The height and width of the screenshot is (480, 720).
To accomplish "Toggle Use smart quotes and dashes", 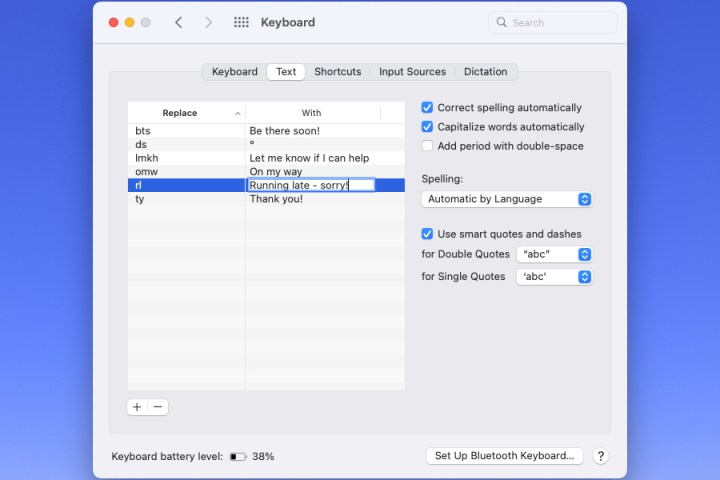I will pos(428,234).
